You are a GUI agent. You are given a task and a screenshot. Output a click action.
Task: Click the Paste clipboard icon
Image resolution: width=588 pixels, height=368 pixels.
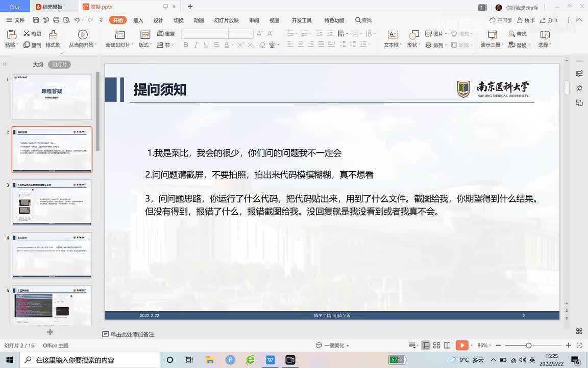[x=12, y=35]
